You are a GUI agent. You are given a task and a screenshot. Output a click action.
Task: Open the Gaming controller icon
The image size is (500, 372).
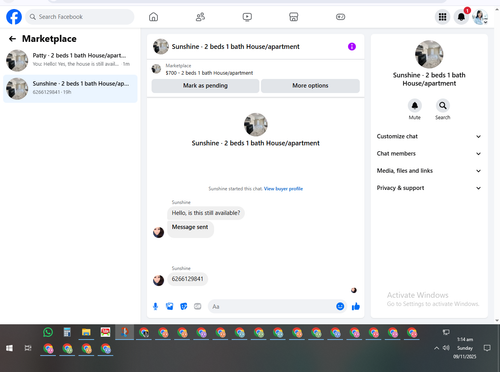[340, 17]
